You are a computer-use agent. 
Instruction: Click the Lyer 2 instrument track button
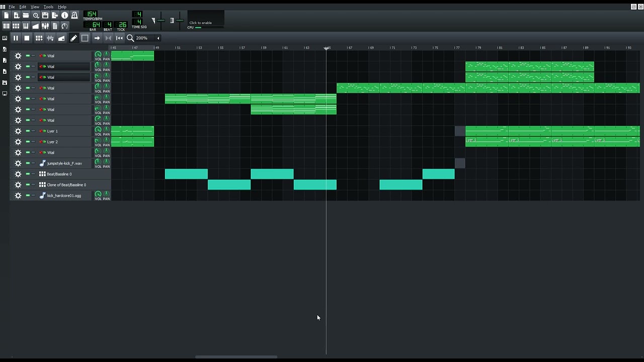point(64,142)
